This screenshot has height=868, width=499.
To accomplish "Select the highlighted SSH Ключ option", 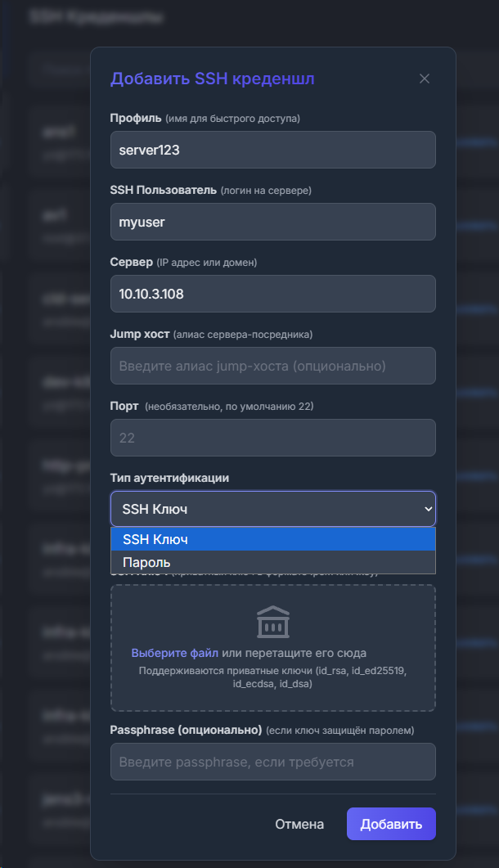I will pyautogui.click(x=273, y=539).
